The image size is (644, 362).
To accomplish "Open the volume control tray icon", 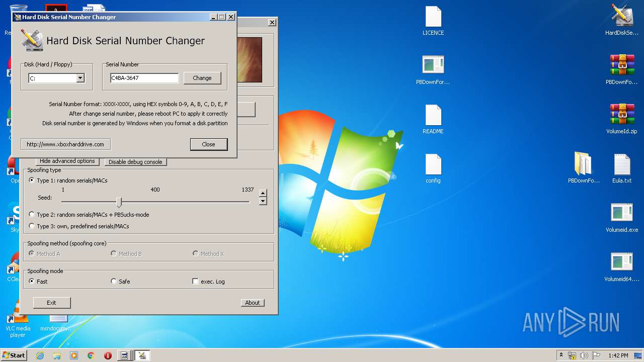I will (x=584, y=355).
